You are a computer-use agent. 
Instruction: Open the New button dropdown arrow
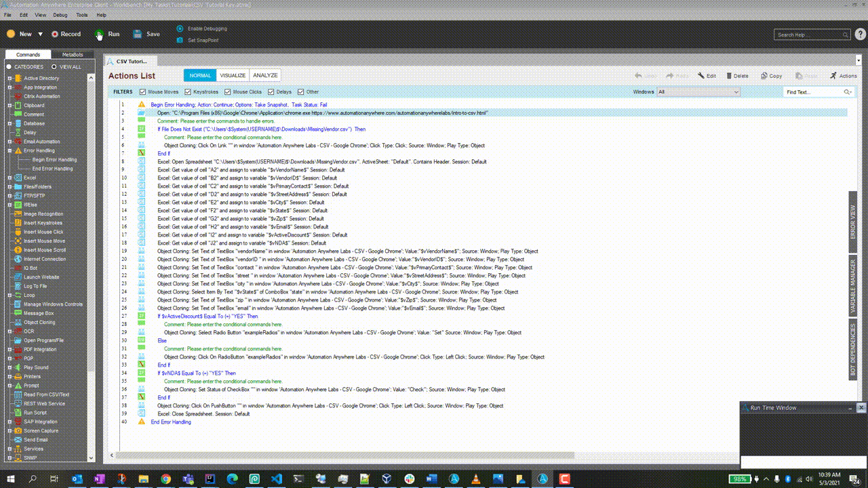click(x=40, y=34)
